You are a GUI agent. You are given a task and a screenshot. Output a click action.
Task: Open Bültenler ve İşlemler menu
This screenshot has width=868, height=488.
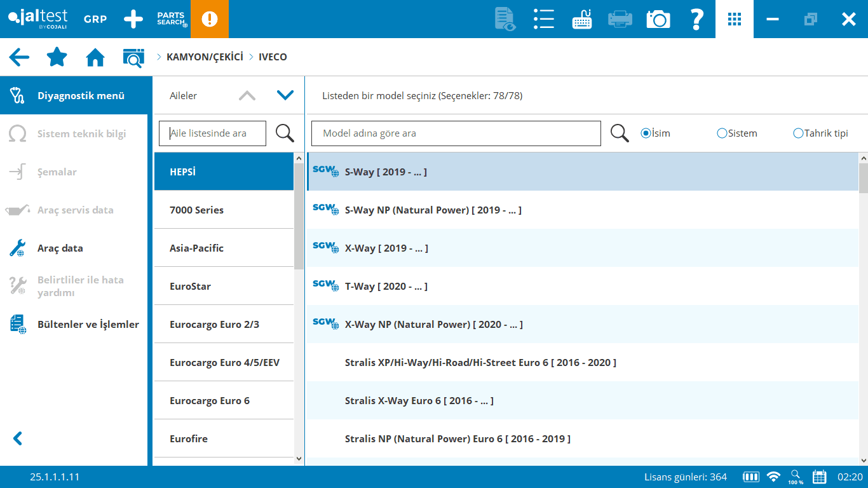88,324
